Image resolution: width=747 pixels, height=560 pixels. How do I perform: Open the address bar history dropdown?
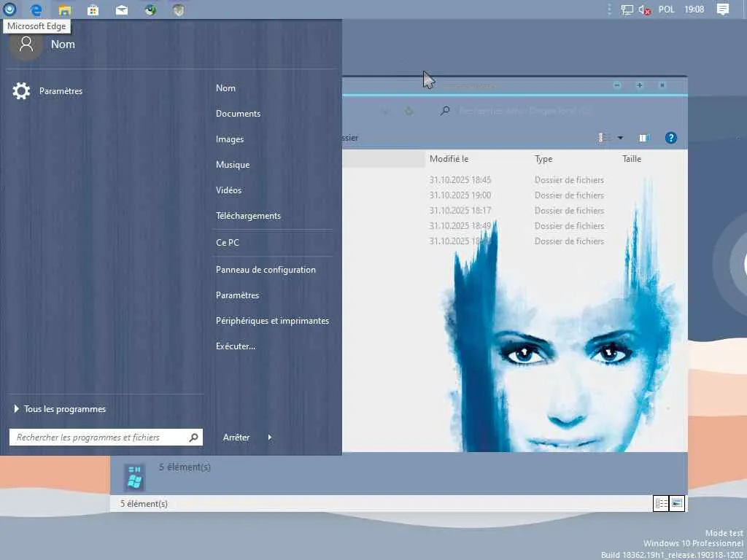385,112
